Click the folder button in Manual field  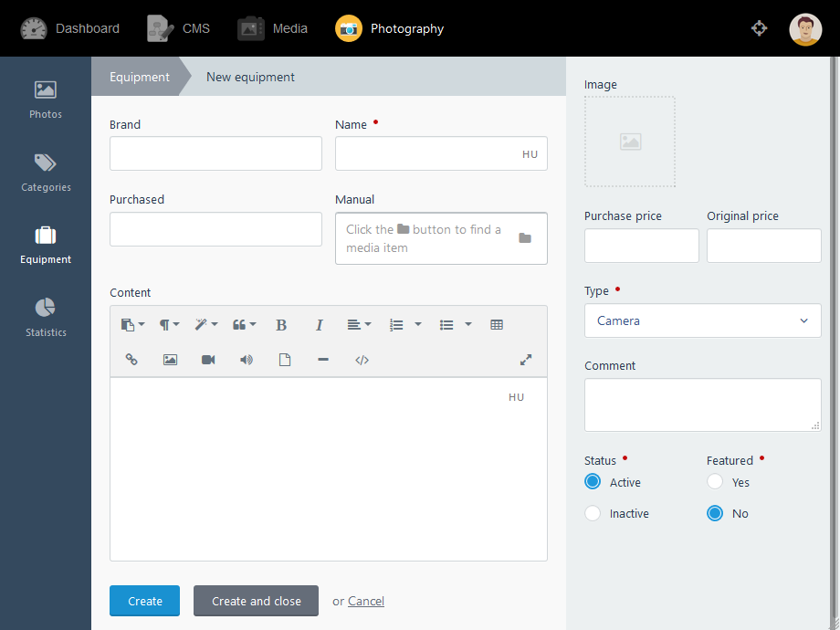click(x=525, y=238)
